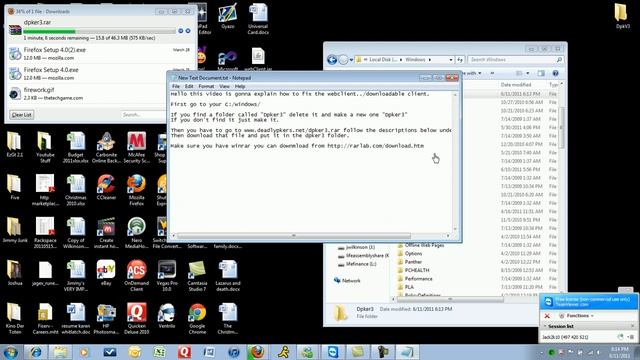Open Notepad Edit menu
This screenshot has width=640, height=360.
[x=189, y=86]
